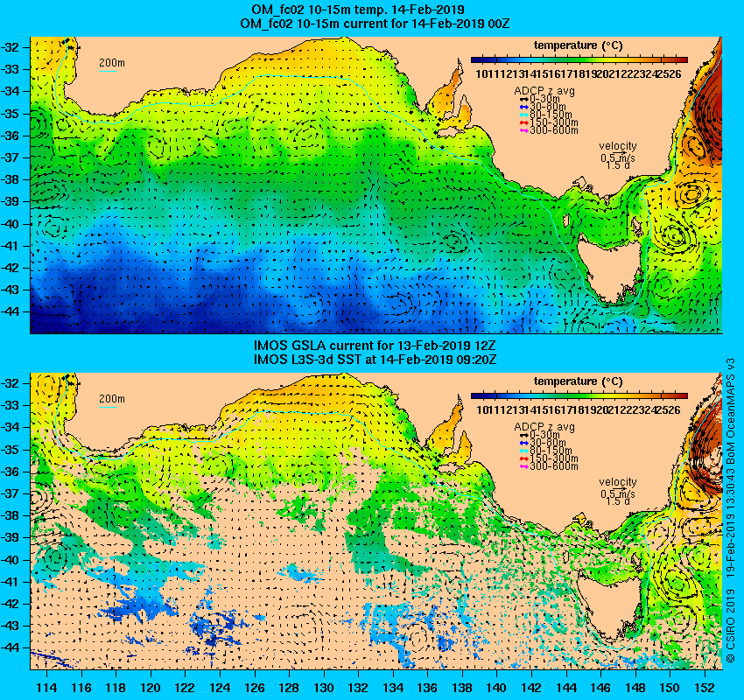The height and width of the screenshot is (700, 744).
Task: Click '1.5 d' text on top map
Action: click(x=617, y=165)
